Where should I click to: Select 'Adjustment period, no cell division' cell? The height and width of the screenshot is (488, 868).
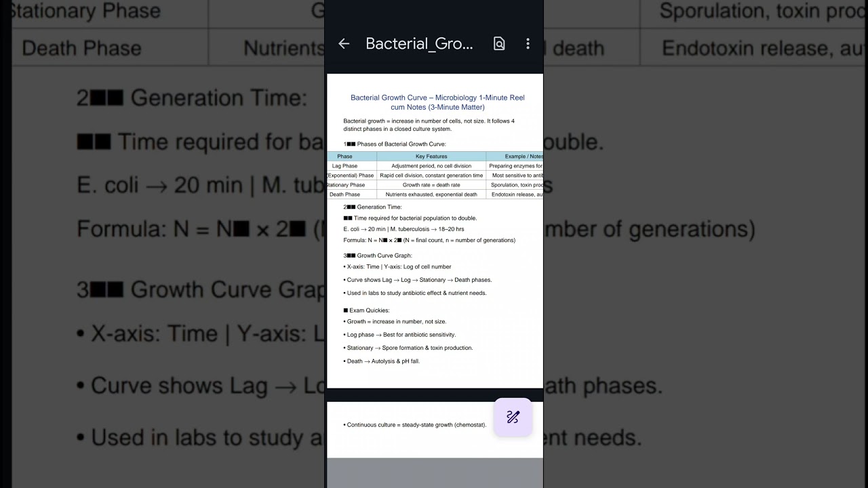pos(431,166)
